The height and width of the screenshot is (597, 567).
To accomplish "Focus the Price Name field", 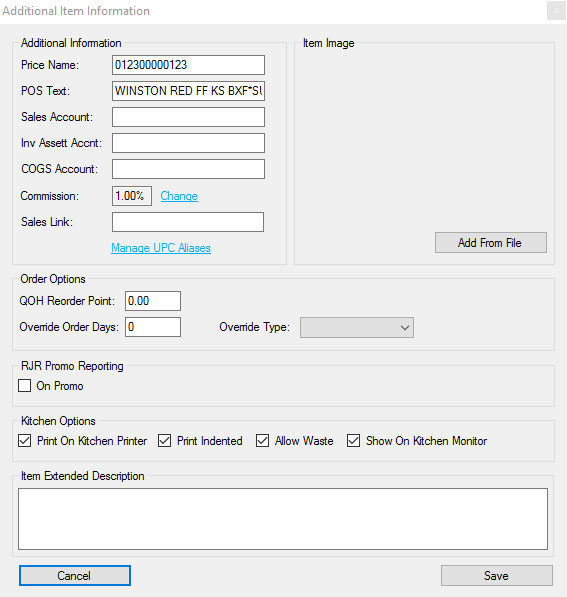I will (188, 65).
